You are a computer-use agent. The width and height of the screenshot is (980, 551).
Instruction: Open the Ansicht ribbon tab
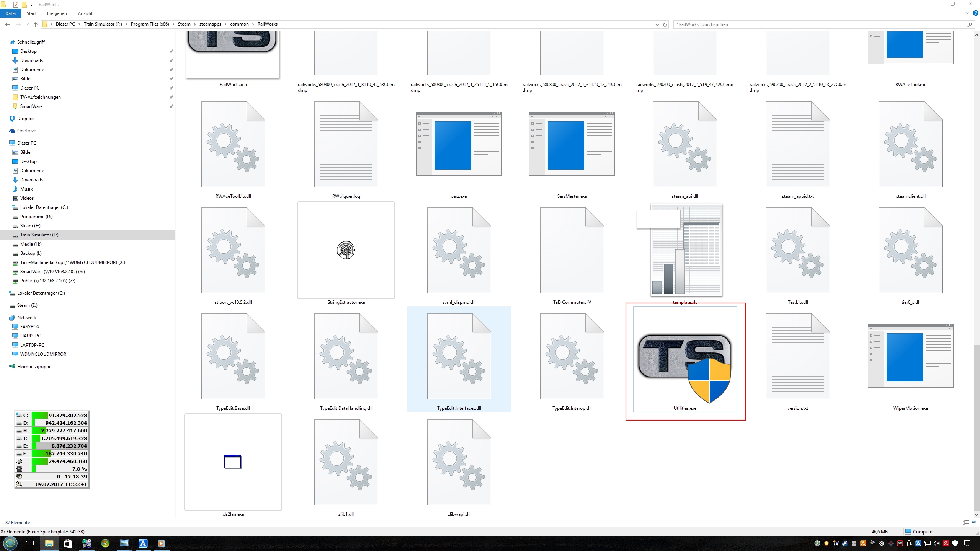coord(85,13)
